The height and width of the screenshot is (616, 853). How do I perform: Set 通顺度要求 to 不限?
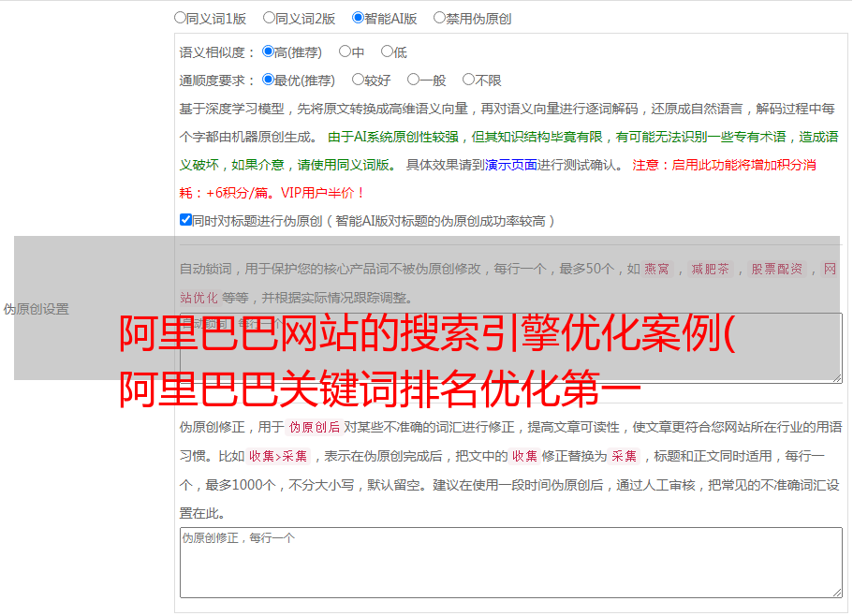click(468, 80)
